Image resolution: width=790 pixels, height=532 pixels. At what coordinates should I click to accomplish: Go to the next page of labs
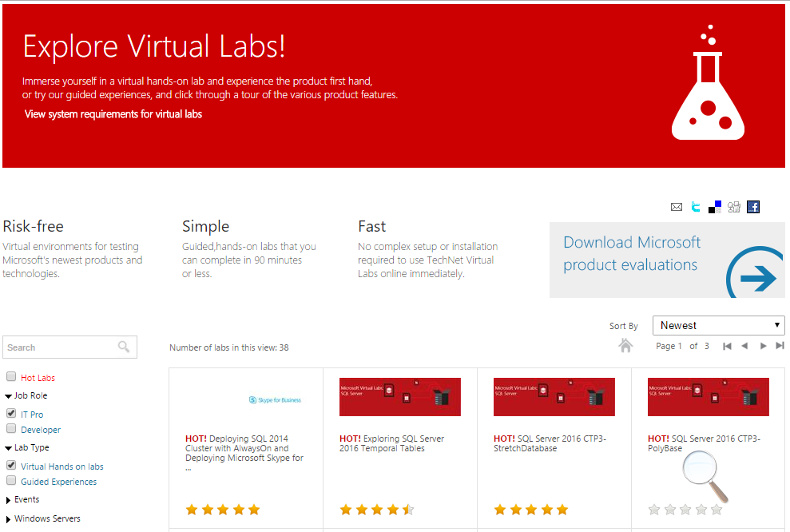point(764,346)
